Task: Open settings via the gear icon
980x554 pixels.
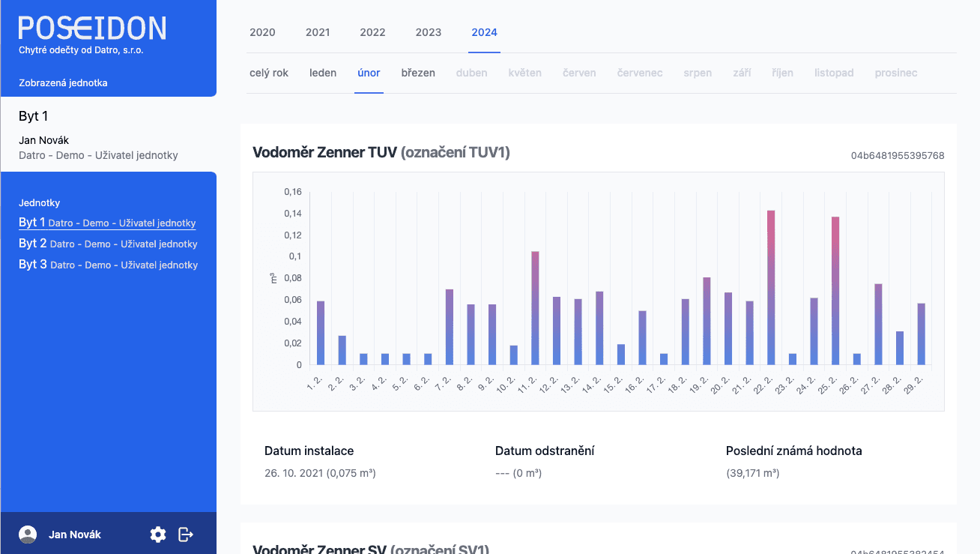Action: pos(158,535)
